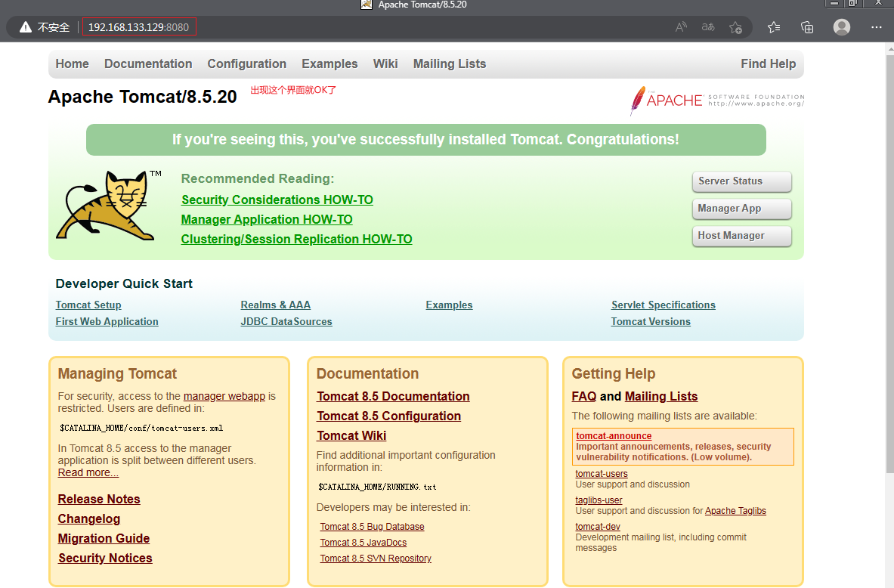Screen dimensions: 894x588
Task: Open Tomcat Wiki link
Action: click(x=352, y=436)
